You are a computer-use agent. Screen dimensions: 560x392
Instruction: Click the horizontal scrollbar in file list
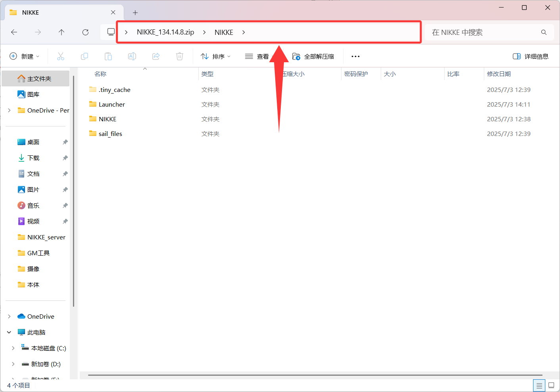(315, 375)
